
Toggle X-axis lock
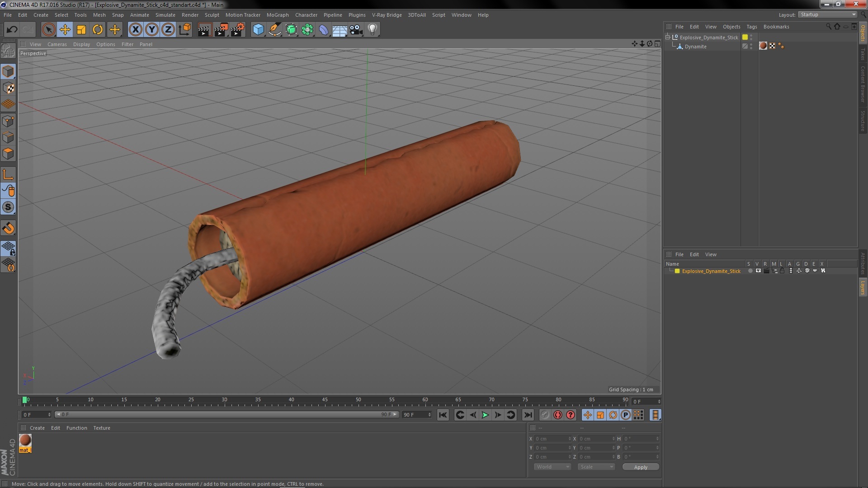[x=135, y=30]
